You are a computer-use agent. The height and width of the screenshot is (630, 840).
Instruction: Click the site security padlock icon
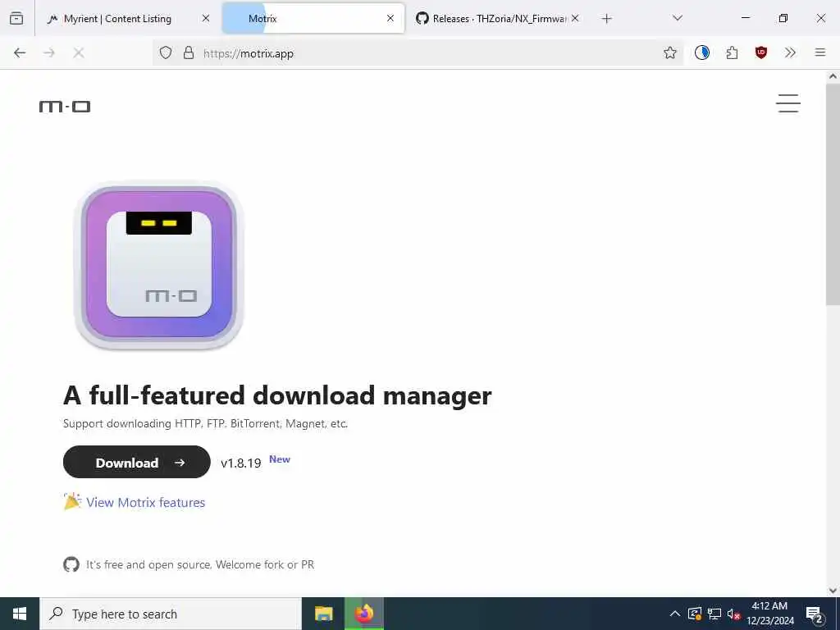tap(189, 52)
